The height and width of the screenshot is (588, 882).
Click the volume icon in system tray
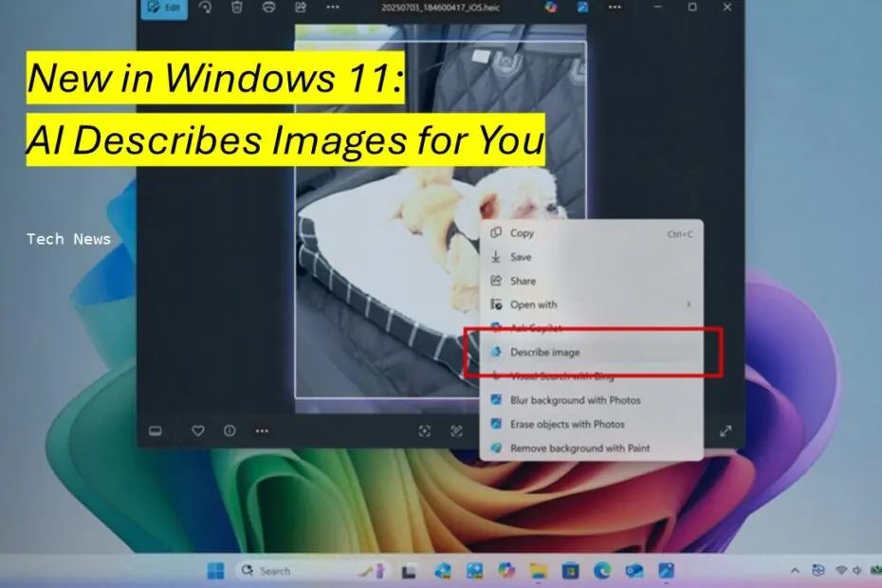856,571
